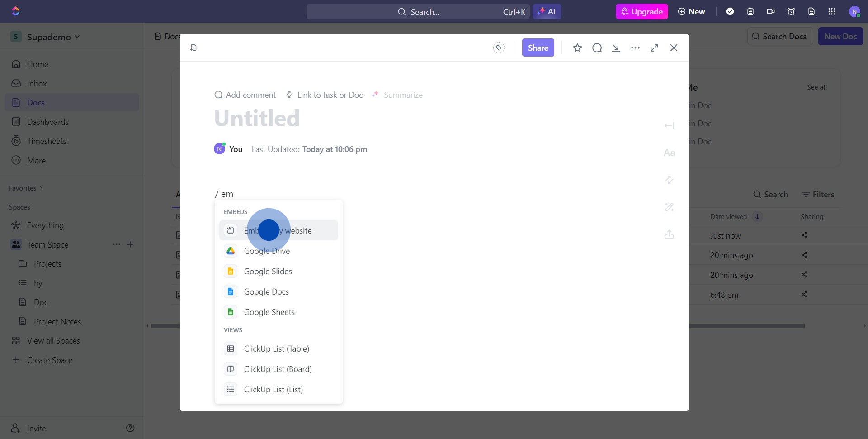Screen dimensions: 868x439
Task: Click the Upgrade button
Action: 642,12
